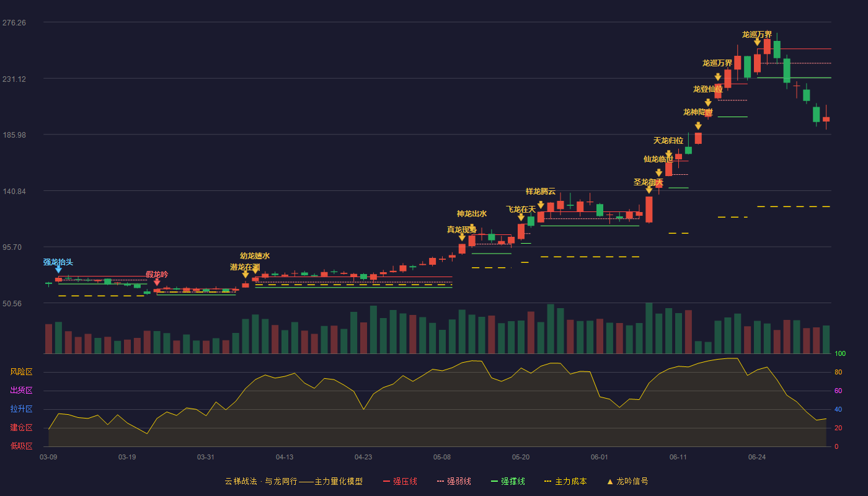Click the 06-24 date axis label
This screenshot has height=496, width=868.
click(x=757, y=457)
